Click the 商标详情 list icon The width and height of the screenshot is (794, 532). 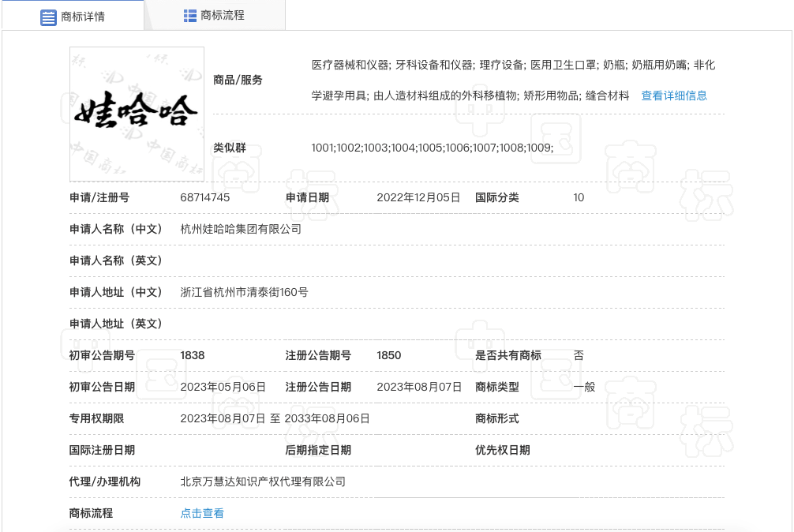[48, 17]
